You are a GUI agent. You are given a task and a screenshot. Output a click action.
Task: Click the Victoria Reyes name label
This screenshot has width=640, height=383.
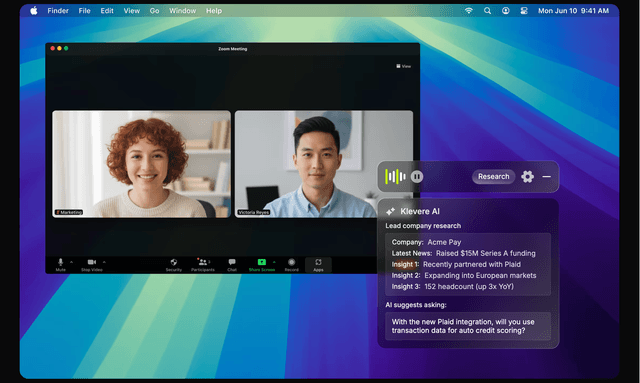tap(253, 212)
